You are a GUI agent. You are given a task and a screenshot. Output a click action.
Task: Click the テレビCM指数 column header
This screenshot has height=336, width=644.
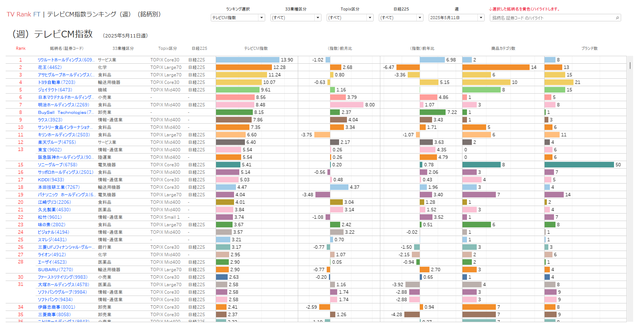pyautogui.click(x=256, y=48)
